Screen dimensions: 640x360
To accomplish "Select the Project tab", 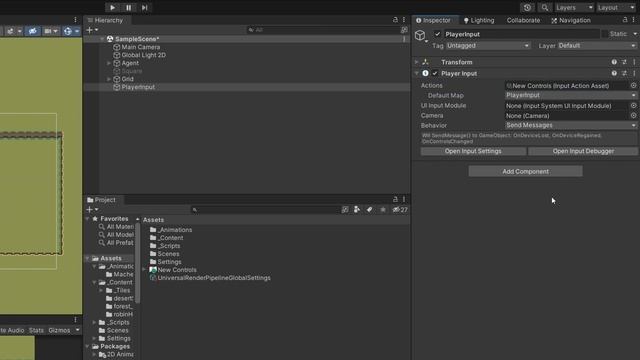I will tap(101, 200).
